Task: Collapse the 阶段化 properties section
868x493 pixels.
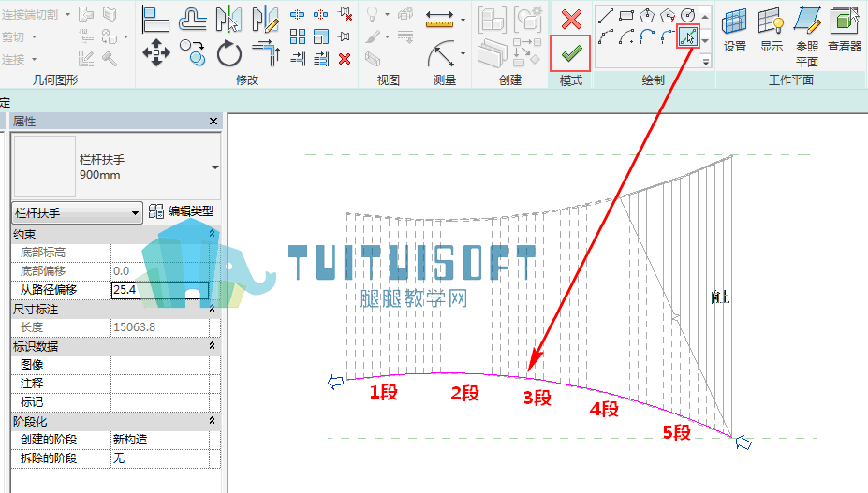Action: point(212,421)
